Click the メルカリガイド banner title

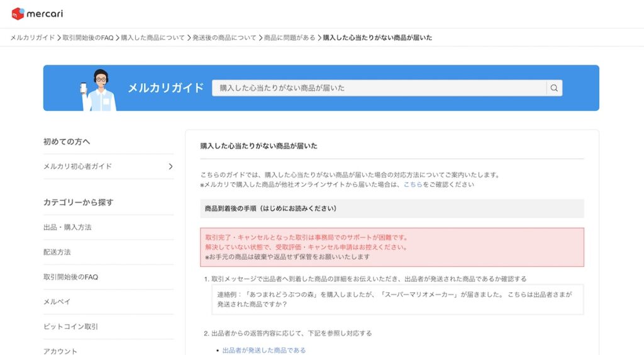tap(166, 88)
